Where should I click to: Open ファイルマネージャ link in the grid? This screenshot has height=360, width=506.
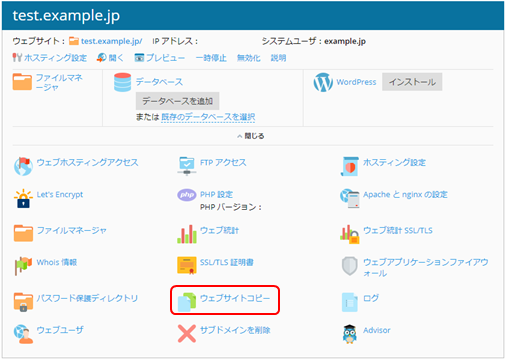coord(72,230)
